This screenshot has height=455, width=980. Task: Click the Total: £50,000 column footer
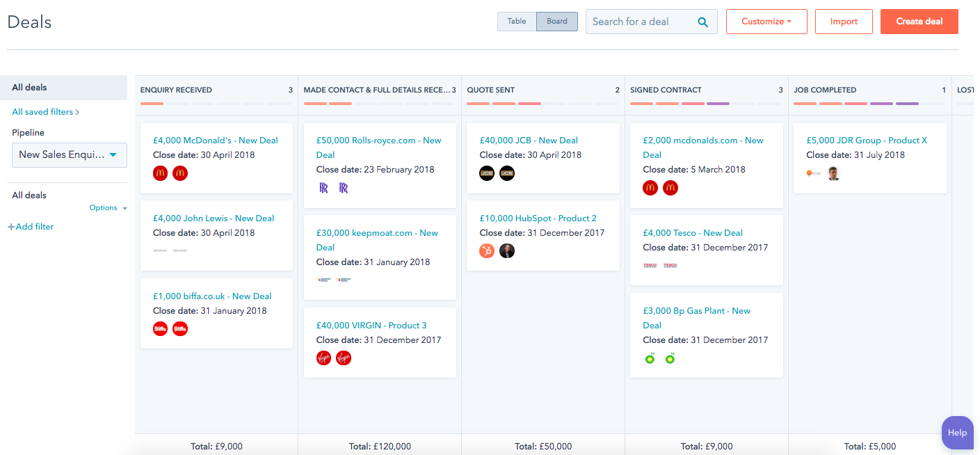543,446
